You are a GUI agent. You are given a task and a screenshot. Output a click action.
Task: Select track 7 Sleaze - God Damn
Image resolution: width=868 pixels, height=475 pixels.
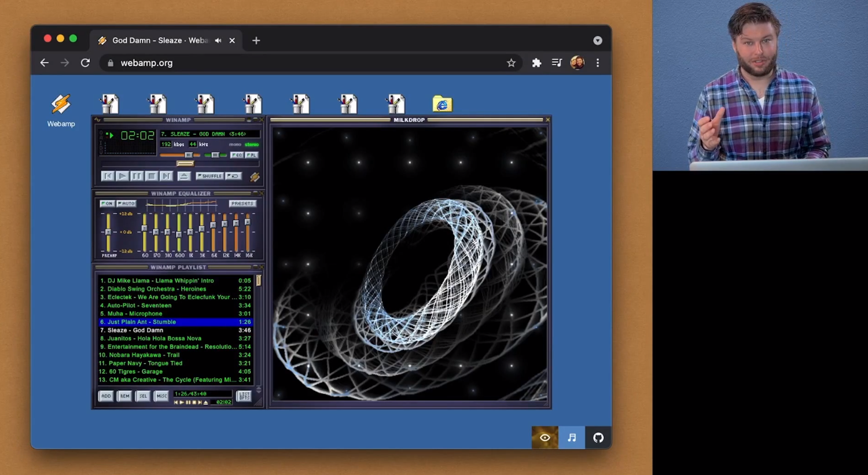pyautogui.click(x=175, y=330)
